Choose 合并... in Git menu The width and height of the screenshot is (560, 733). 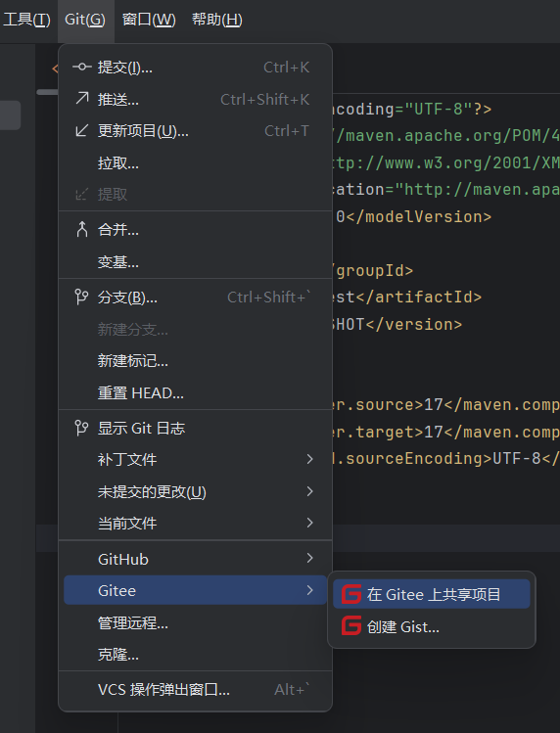click(x=195, y=230)
